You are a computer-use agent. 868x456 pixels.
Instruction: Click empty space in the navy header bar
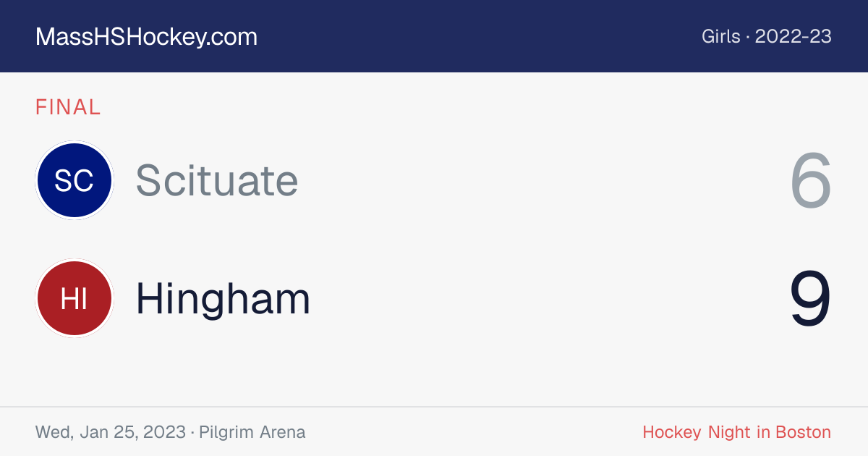click(477, 36)
